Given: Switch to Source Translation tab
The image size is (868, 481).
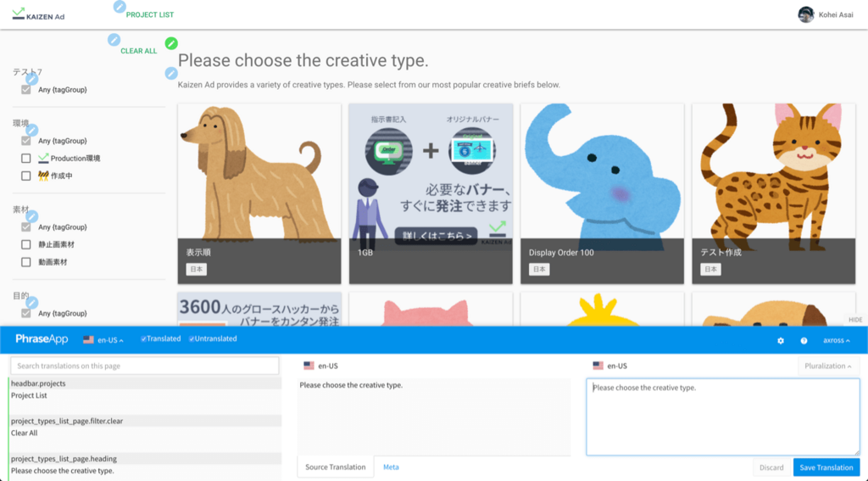Looking at the screenshot, I should (336, 467).
